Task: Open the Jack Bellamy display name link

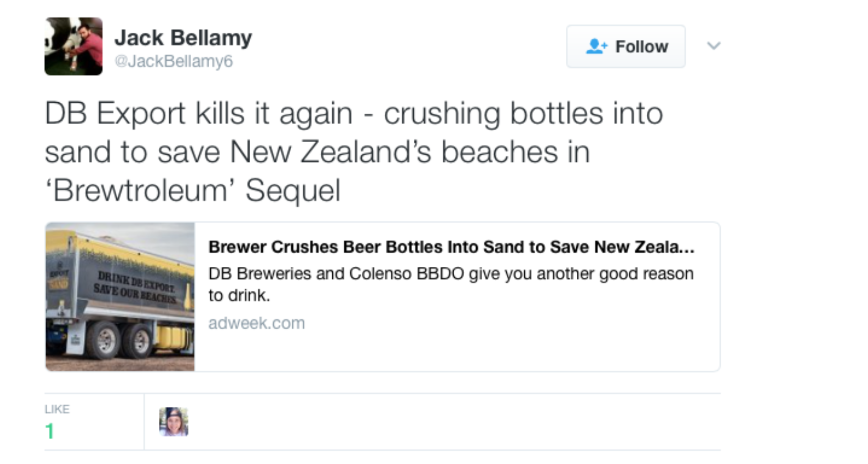Action: tap(183, 38)
